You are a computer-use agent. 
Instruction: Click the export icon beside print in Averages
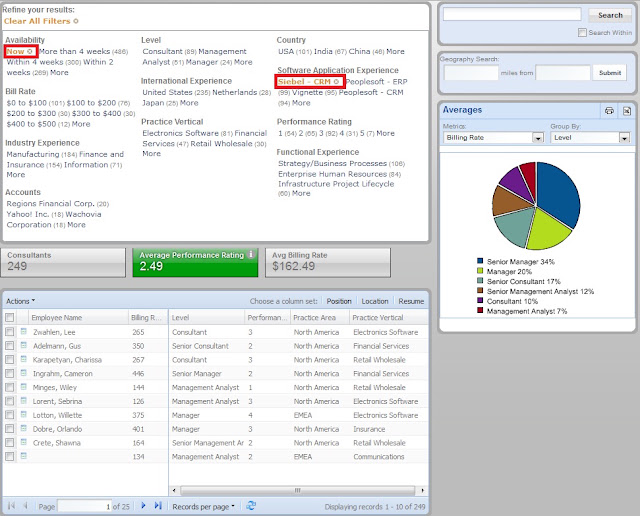tap(627, 111)
